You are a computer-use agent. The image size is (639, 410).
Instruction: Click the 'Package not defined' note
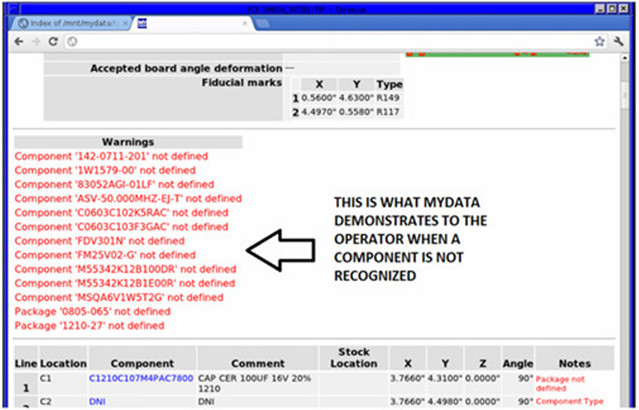560,384
